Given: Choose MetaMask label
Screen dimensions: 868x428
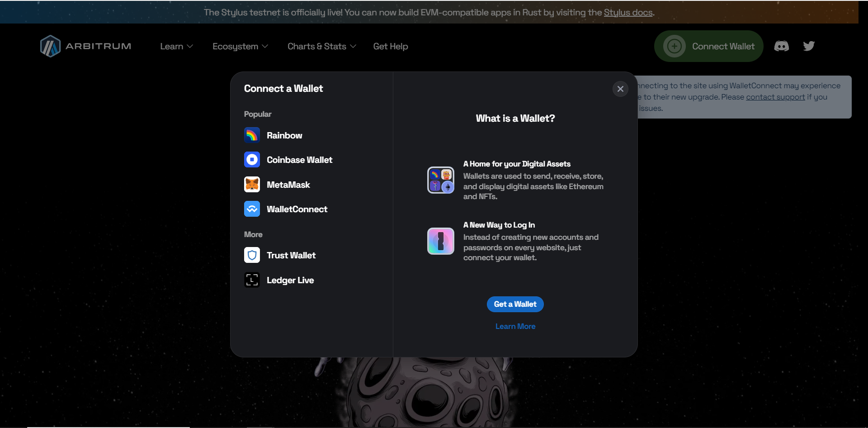Looking at the screenshot, I should click(288, 185).
